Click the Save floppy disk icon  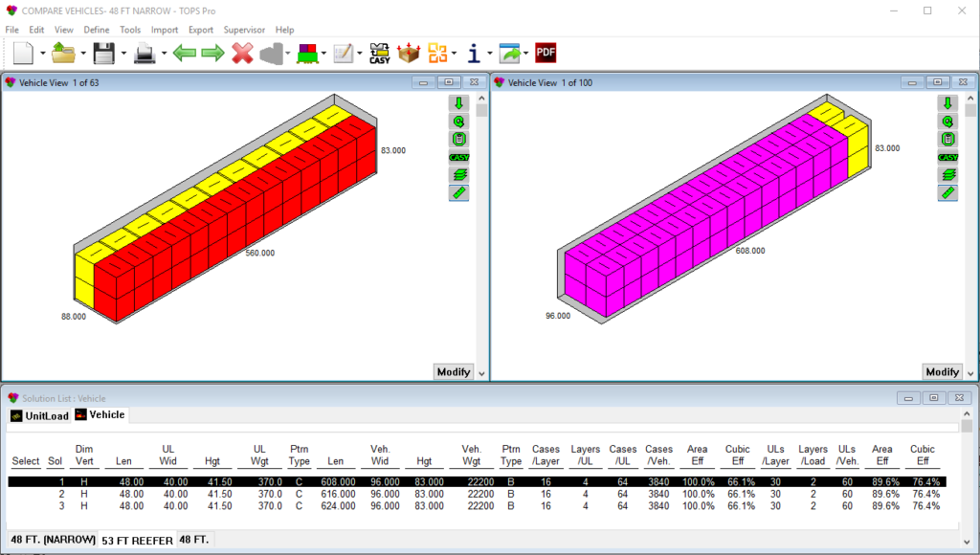(102, 53)
